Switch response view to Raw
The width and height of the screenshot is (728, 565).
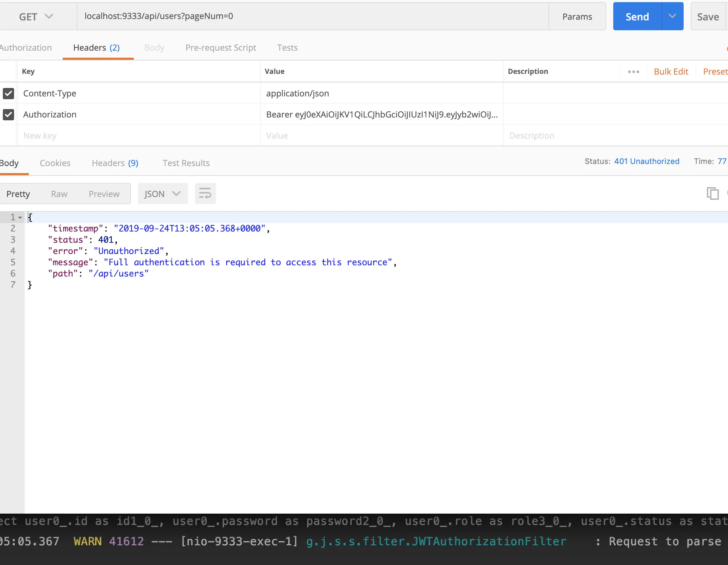coord(59,193)
